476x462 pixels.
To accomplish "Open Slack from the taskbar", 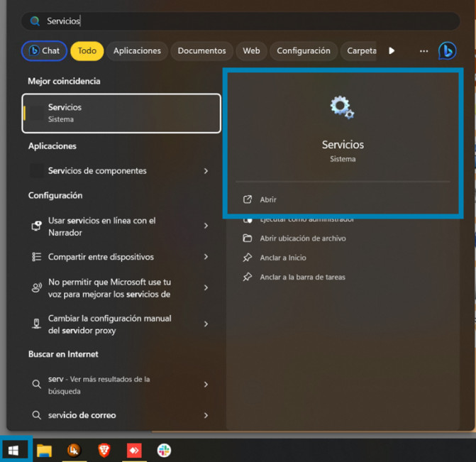I will tap(164, 450).
